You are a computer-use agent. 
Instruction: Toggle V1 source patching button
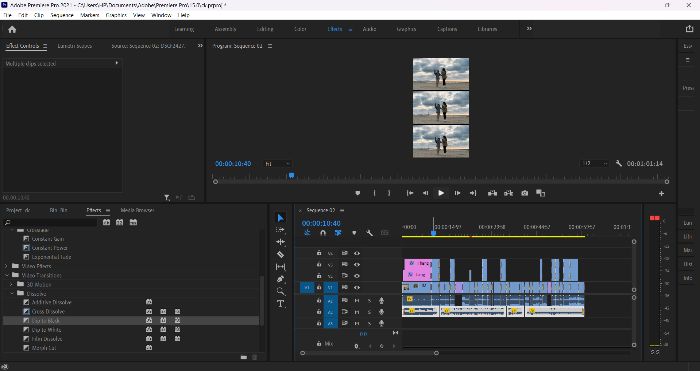pos(307,288)
